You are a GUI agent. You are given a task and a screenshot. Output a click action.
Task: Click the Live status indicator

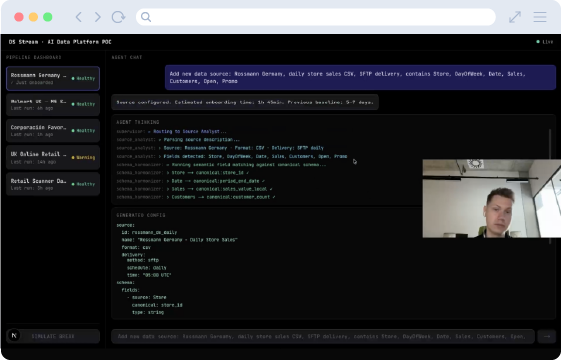coord(545,42)
